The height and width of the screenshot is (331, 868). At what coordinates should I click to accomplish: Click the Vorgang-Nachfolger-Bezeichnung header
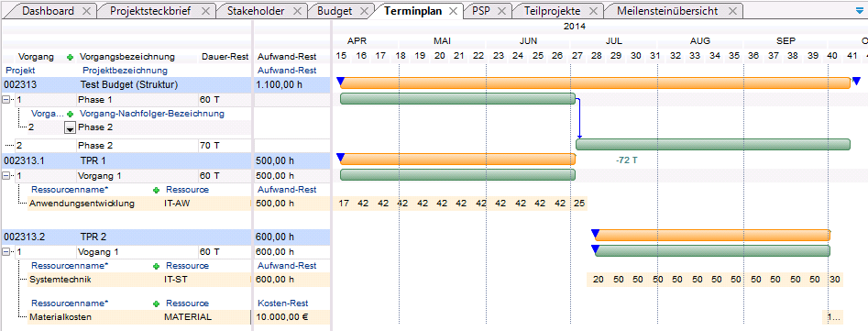[x=151, y=114]
